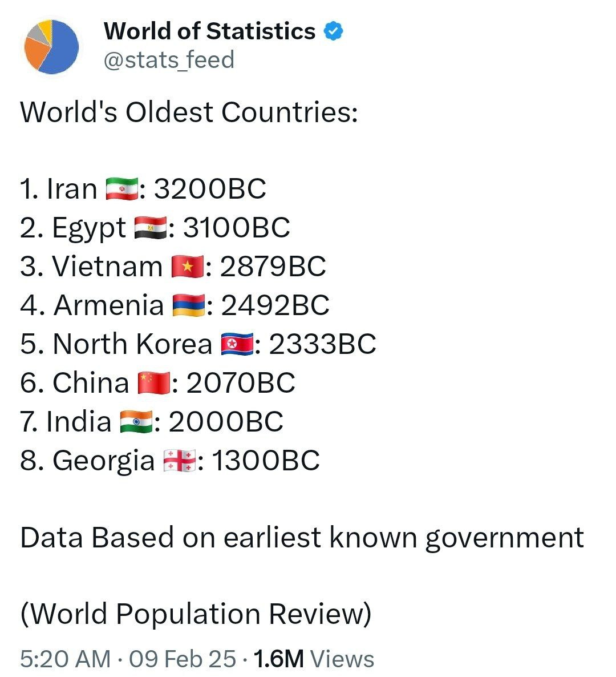Click the North Korea flag emoji
This screenshot has height=677, width=616.
click(237, 344)
